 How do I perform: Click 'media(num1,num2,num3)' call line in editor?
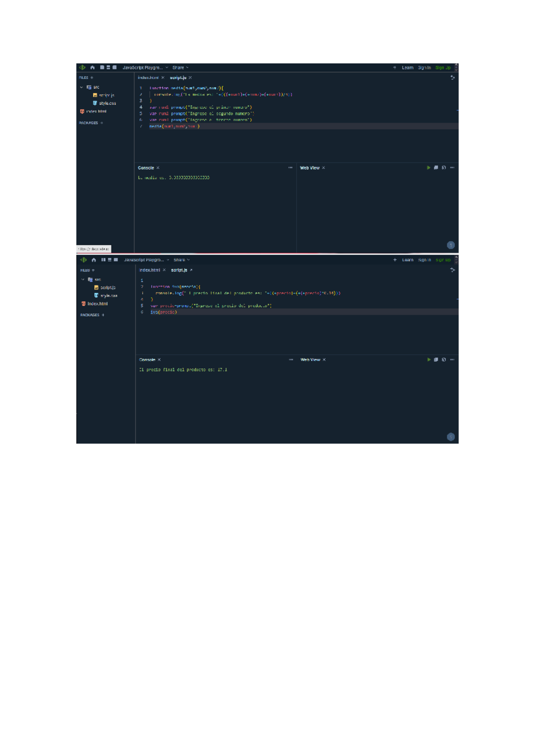point(174,127)
